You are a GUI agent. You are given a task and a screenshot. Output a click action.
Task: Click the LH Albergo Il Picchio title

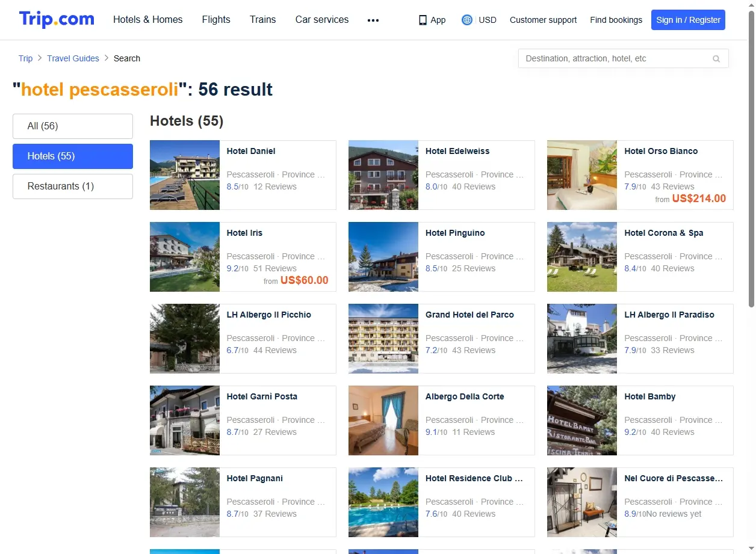269,315
